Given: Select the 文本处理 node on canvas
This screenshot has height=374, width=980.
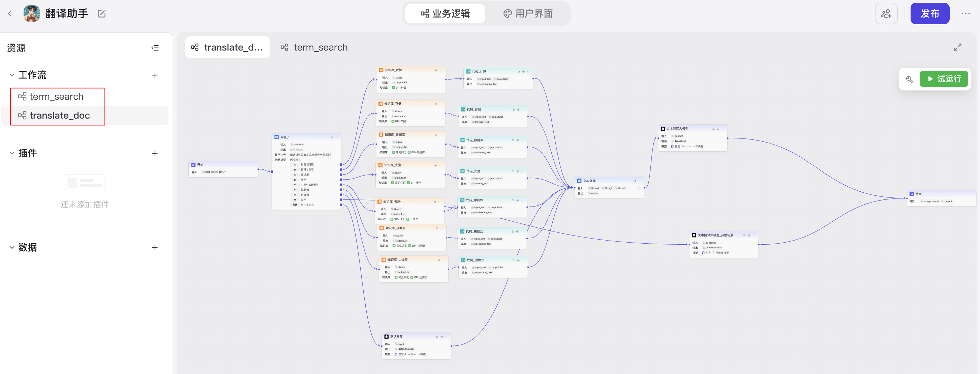Looking at the screenshot, I should pos(609,187).
